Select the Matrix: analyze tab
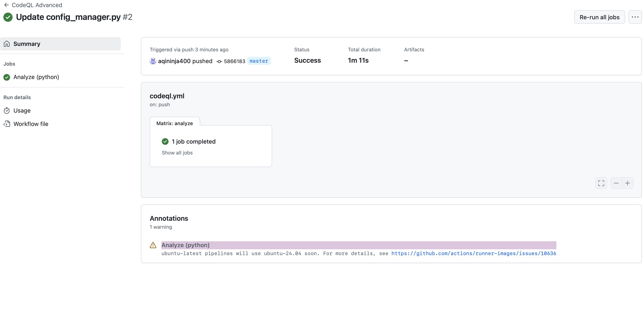Image resolution: width=644 pixels, height=309 pixels. click(x=174, y=123)
